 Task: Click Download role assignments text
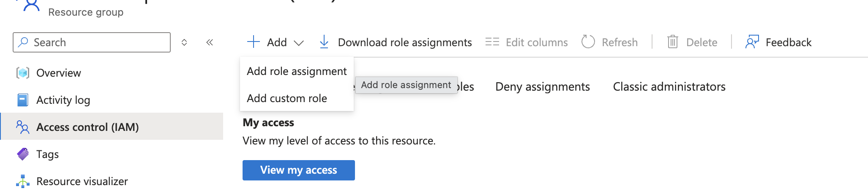(x=404, y=42)
